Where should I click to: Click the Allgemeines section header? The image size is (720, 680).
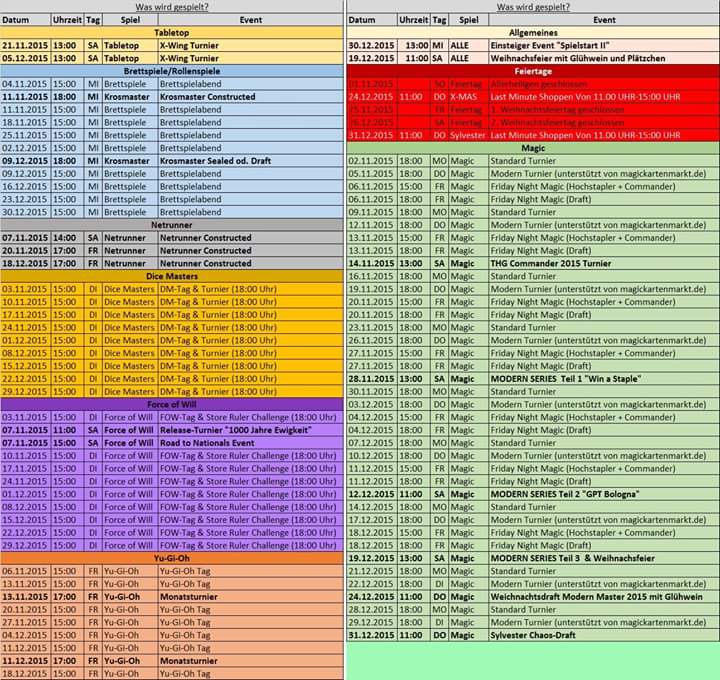(x=532, y=33)
